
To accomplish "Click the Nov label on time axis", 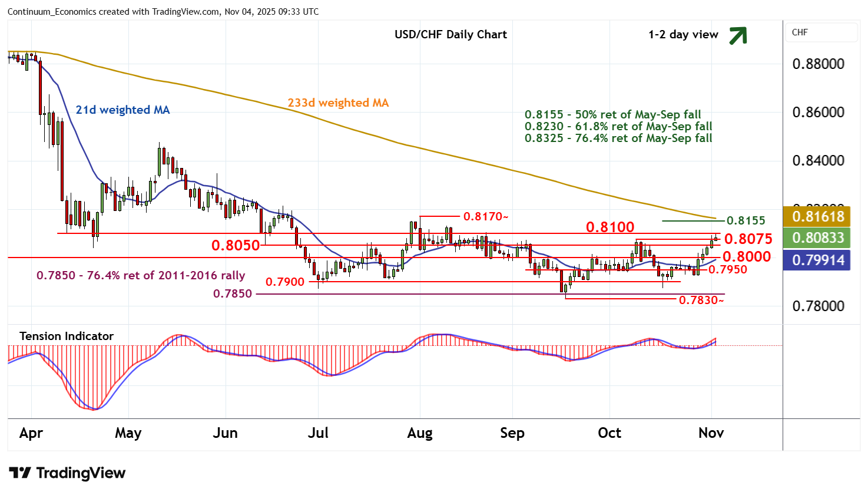I will click(711, 433).
